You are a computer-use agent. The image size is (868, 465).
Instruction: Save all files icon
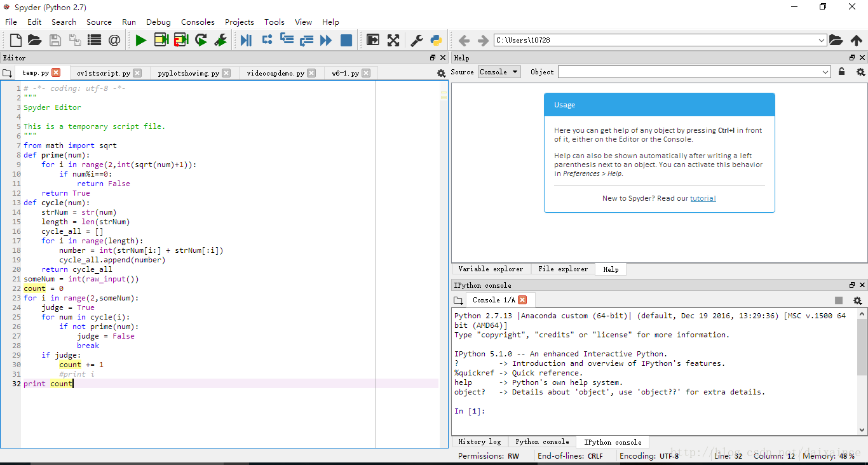74,40
